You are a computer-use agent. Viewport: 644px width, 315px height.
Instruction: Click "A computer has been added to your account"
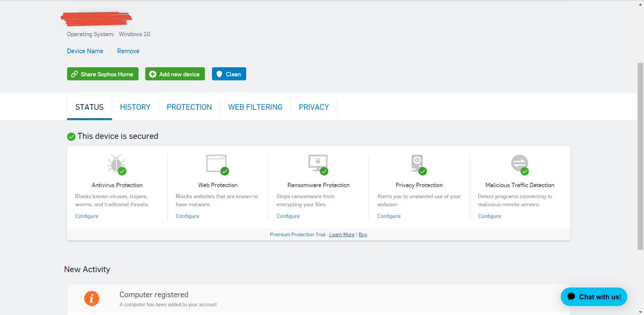[168, 305]
